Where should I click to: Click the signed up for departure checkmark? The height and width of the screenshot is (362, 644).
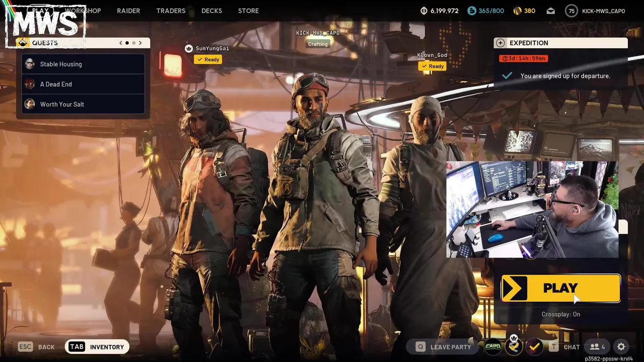[507, 75]
